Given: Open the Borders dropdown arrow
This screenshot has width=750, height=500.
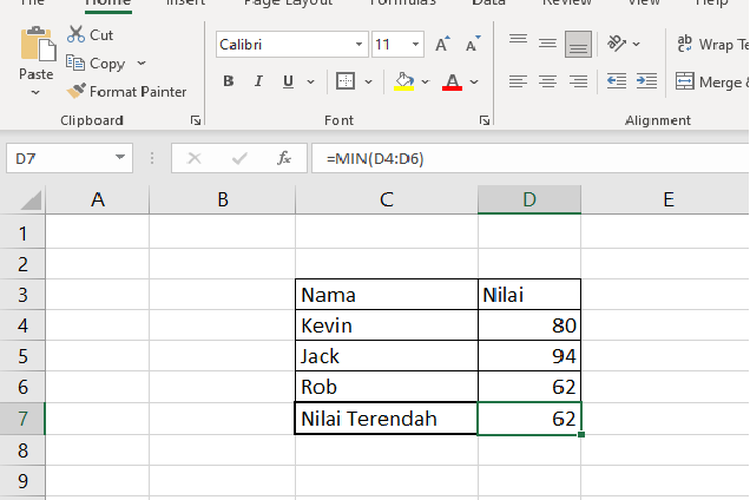Looking at the screenshot, I should 369,81.
